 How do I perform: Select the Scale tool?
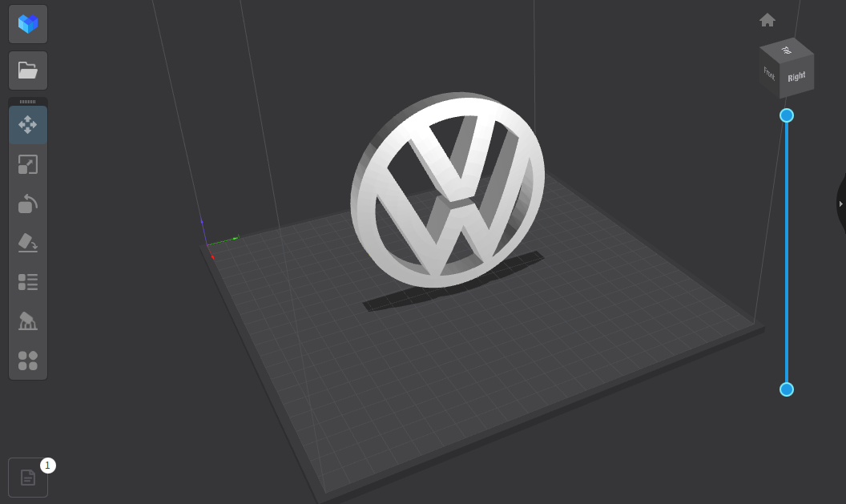(x=28, y=164)
